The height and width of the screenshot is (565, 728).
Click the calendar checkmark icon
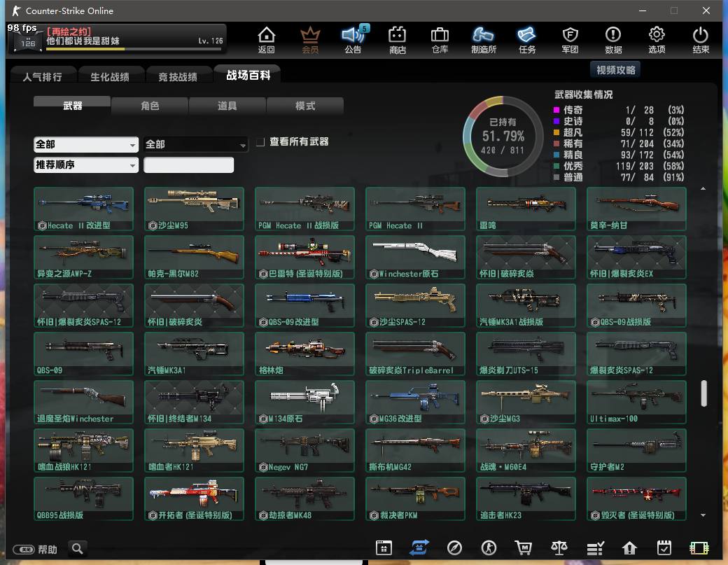(x=664, y=548)
